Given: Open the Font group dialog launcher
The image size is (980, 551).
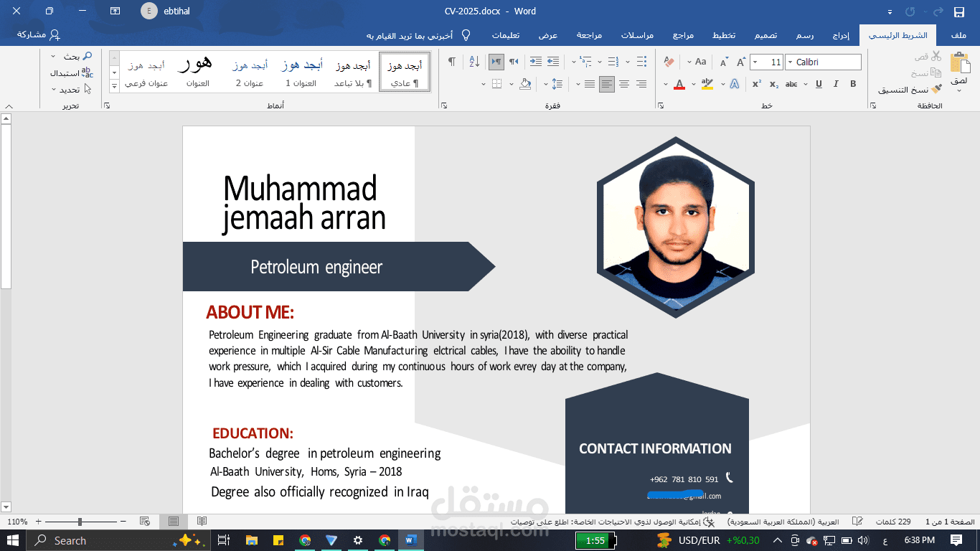Looking at the screenshot, I should [661, 105].
